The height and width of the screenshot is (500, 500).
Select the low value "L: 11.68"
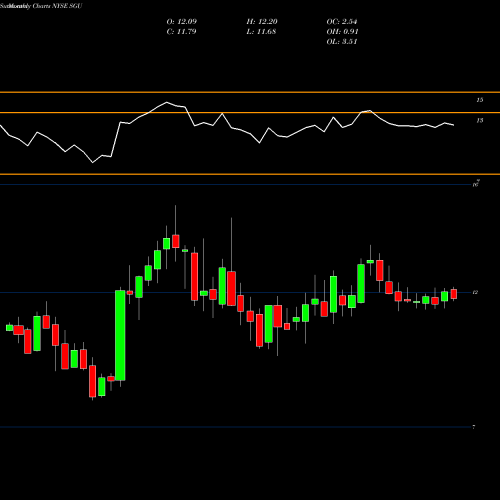tap(261, 32)
